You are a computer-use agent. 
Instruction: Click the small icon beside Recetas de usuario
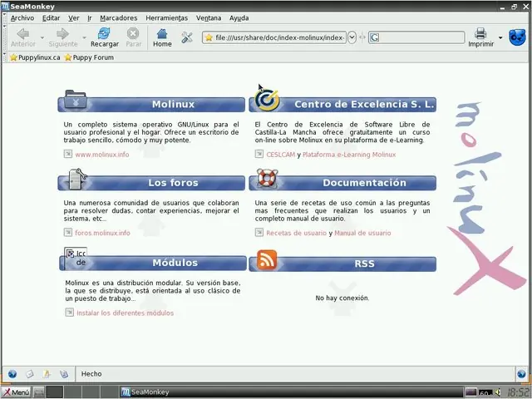(x=259, y=232)
